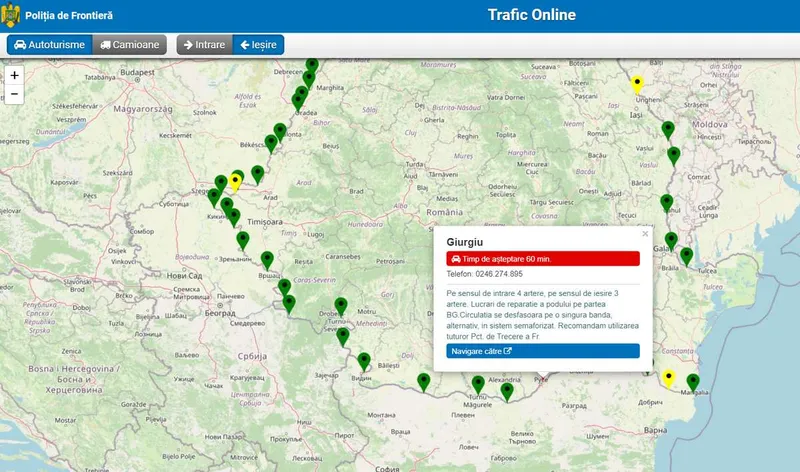Click the Poliția de Frontieră header link
The image size is (800, 472).
(68, 16)
